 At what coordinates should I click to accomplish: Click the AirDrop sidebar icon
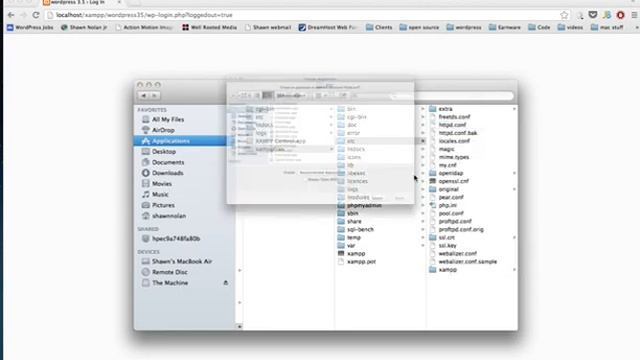(145, 130)
